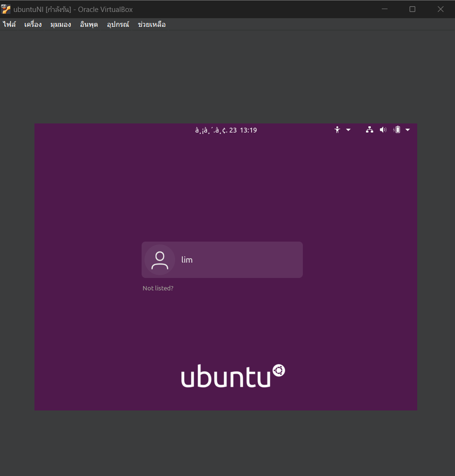Screen dimensions: 455x476
Task: Maximize the VirtualBox window
Action: coord(412,9)
